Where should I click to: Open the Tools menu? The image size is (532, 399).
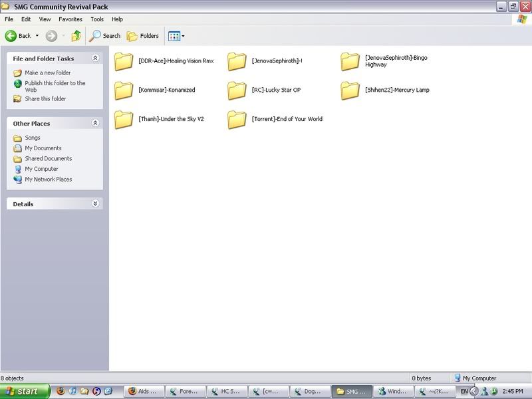97,19
